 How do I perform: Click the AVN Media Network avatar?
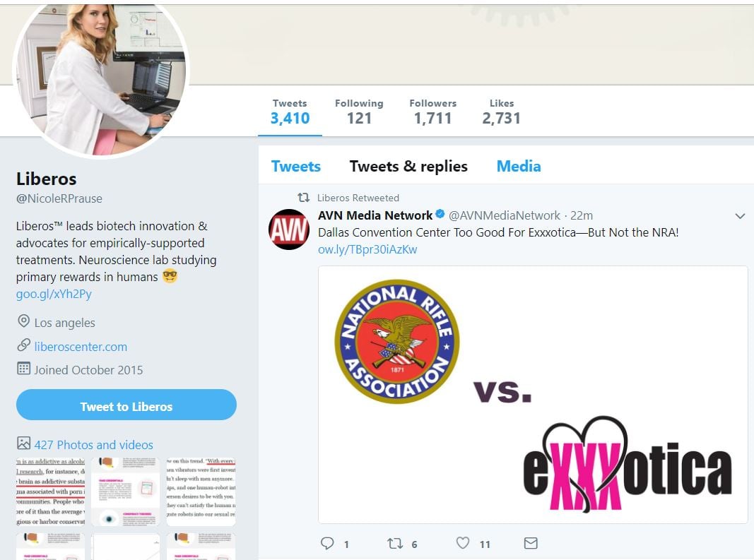pos(288,230)
